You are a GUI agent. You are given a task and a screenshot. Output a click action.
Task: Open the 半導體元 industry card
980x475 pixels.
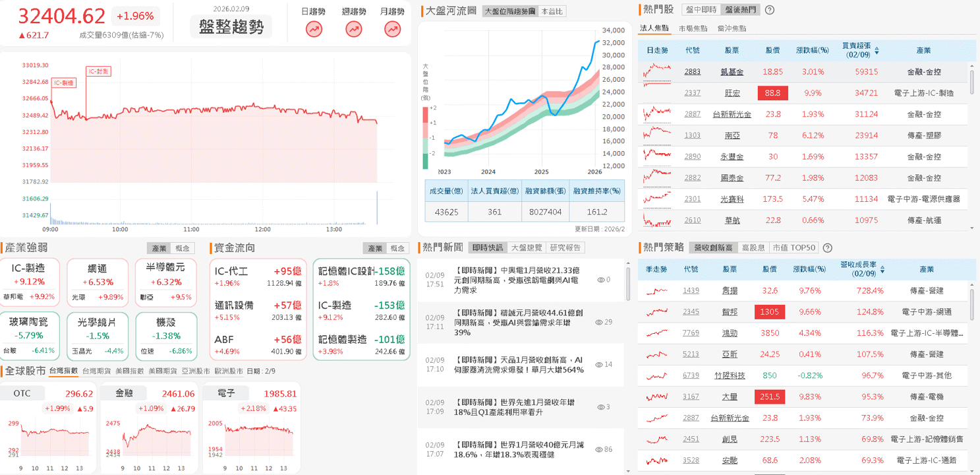coord(165,282)
